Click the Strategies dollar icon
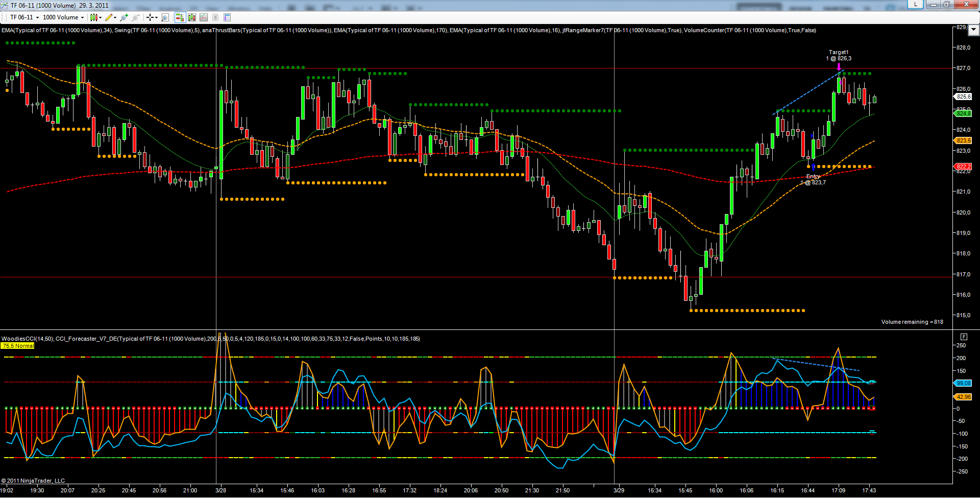The image size is (980, 498). point(215,17)
